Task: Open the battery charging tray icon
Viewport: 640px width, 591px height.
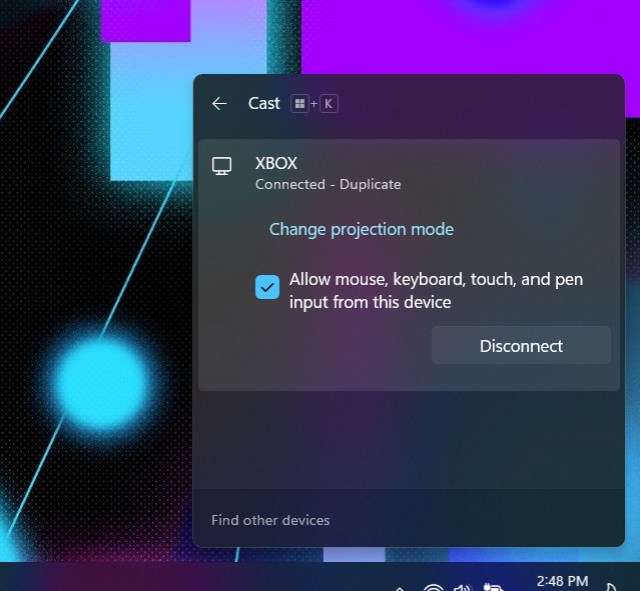Action: [x=493, y=588]
